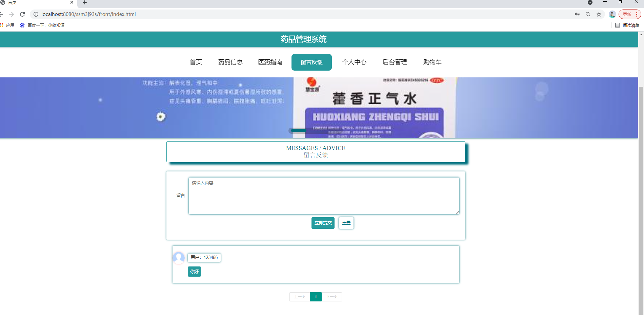644x315 pixels.
Task: Click the site info icon in address bar
Action: (36, 14)
